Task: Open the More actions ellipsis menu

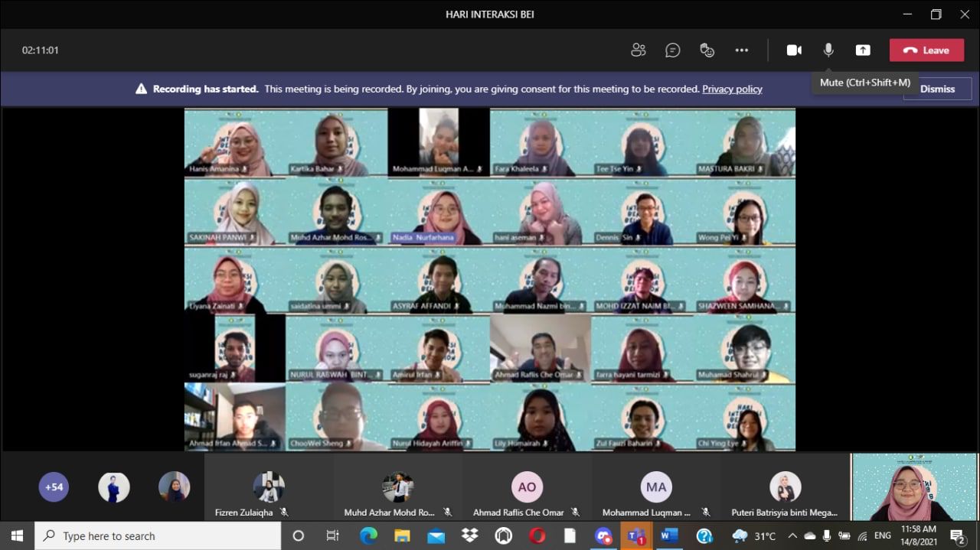Action: click(x=741, y=50)
